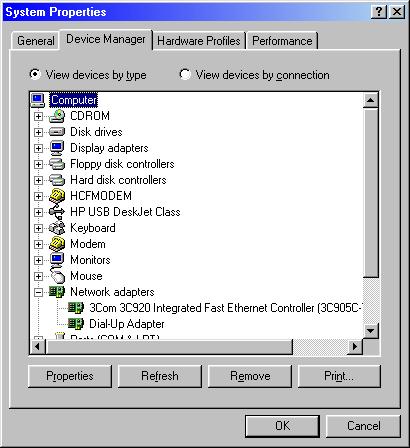Screen dimensions: 410x448
Task: Click the horizontal scrollbar thumb
Action: [x=169, y=347]
